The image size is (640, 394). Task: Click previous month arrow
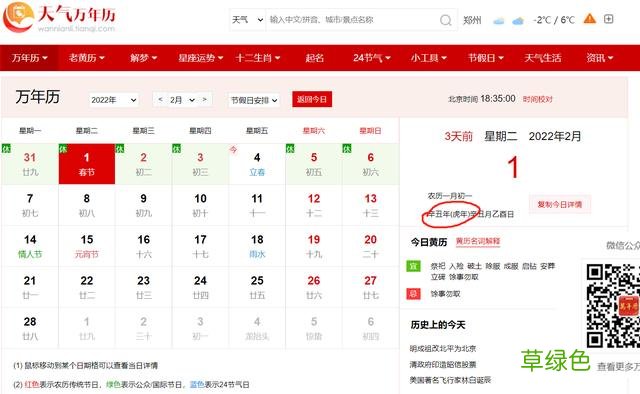click(160, 99)
